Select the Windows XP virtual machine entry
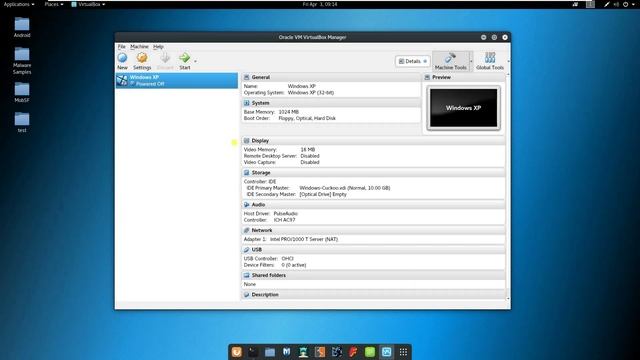 177,80
